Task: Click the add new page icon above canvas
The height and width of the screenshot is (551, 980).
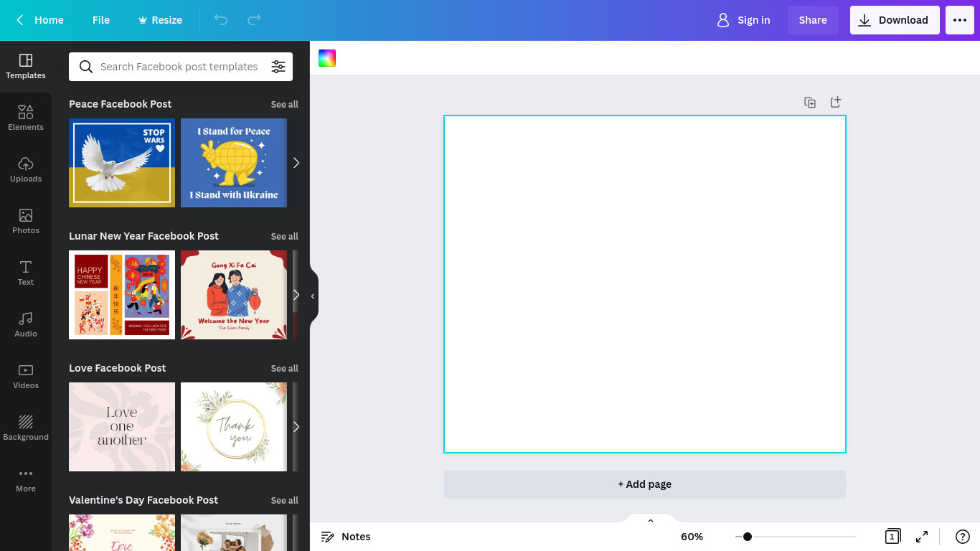Action: point(836,103)
